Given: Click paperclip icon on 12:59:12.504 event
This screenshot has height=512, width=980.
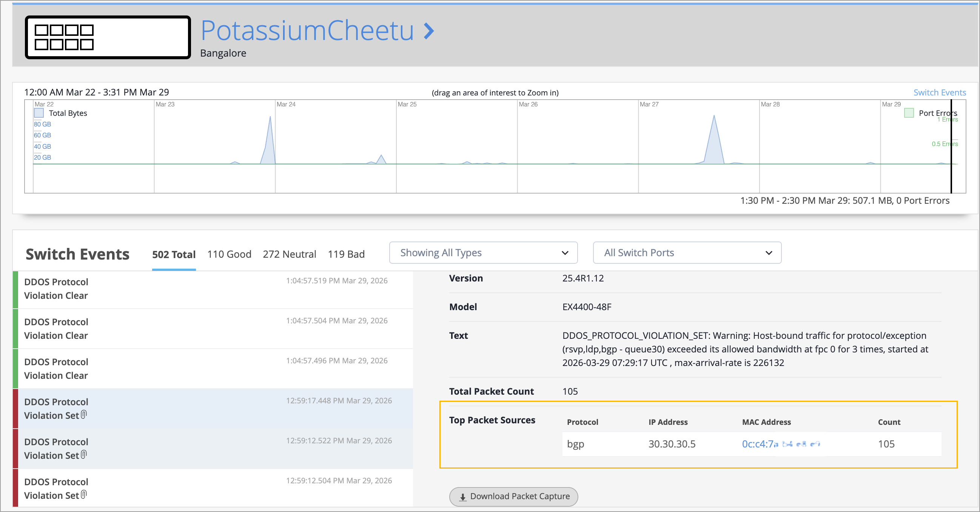Looking at the screenshot, I should tap(84, 494).
